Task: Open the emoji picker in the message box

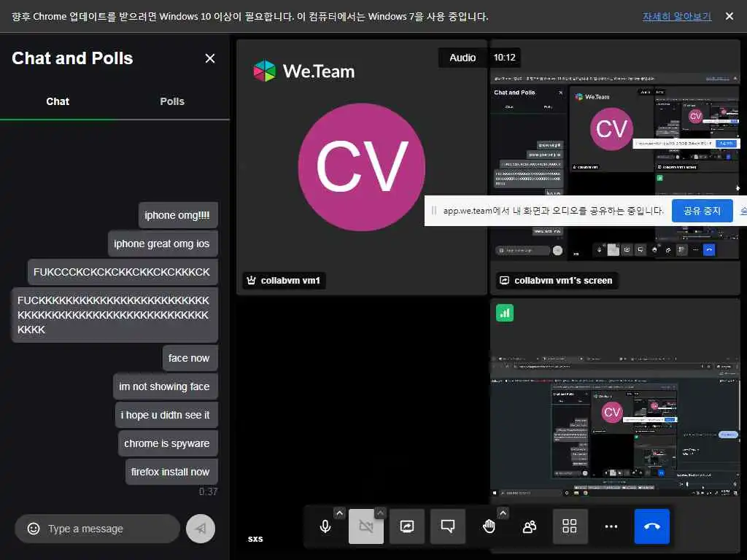Action: 34,529
